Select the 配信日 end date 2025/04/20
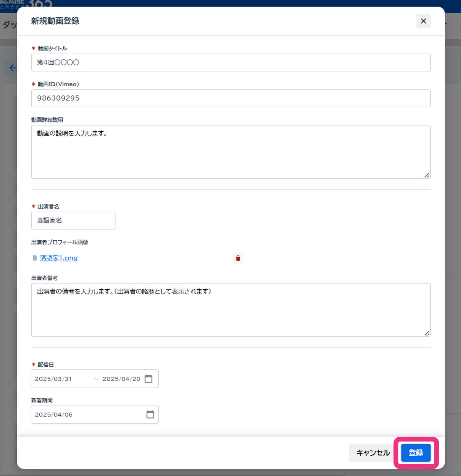This screenshot has height=476, width=461. tap(121, 379)
